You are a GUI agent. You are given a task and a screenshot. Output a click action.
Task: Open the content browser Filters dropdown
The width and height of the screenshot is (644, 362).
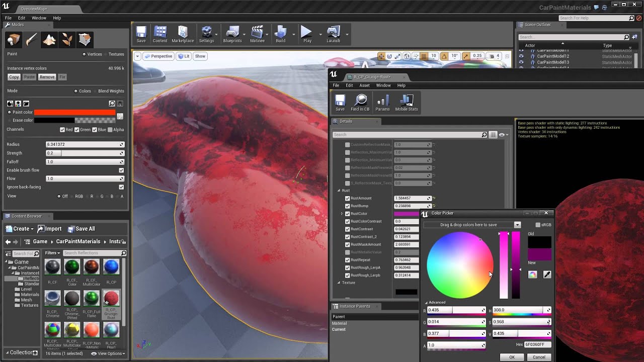coord(52,253)
